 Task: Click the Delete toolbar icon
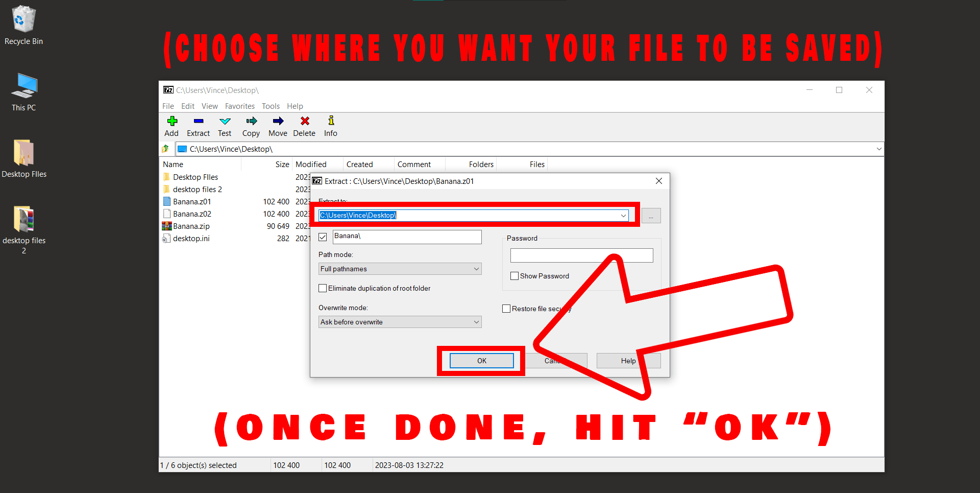click(x=304, y=126)
